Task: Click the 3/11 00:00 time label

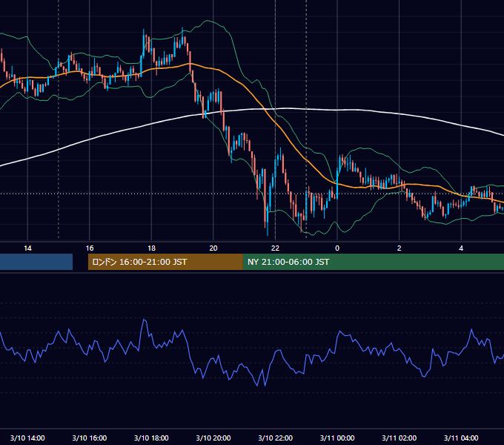Action: (337, 438)
